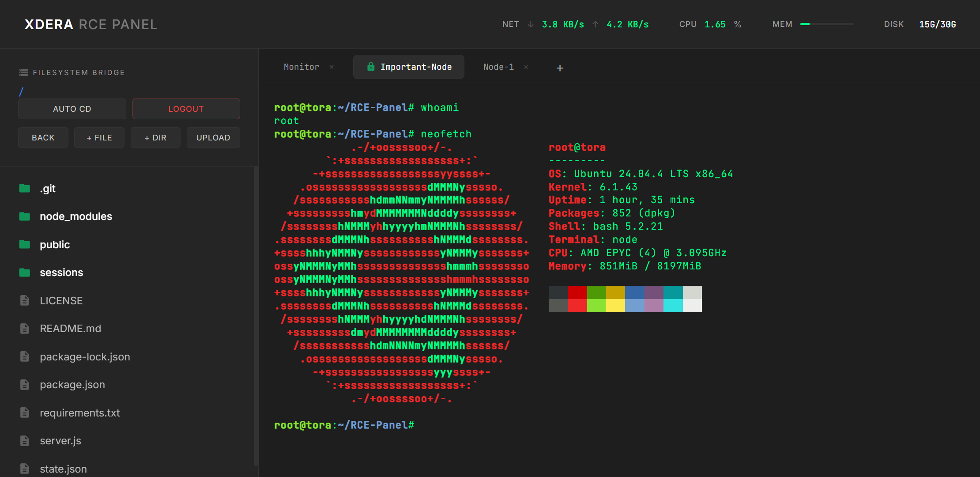The width and height of the screenshot is (980, 477).
Task: Click the 'OS: Ubuntu 24.04.4 LTS' line
Action: (x=641, y=174)
